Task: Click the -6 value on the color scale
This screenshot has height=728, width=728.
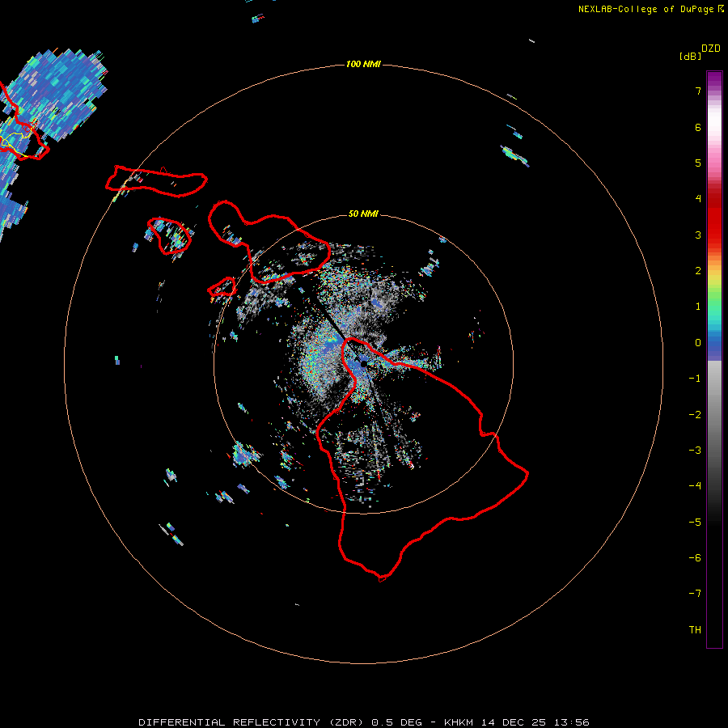Action: 695,558
